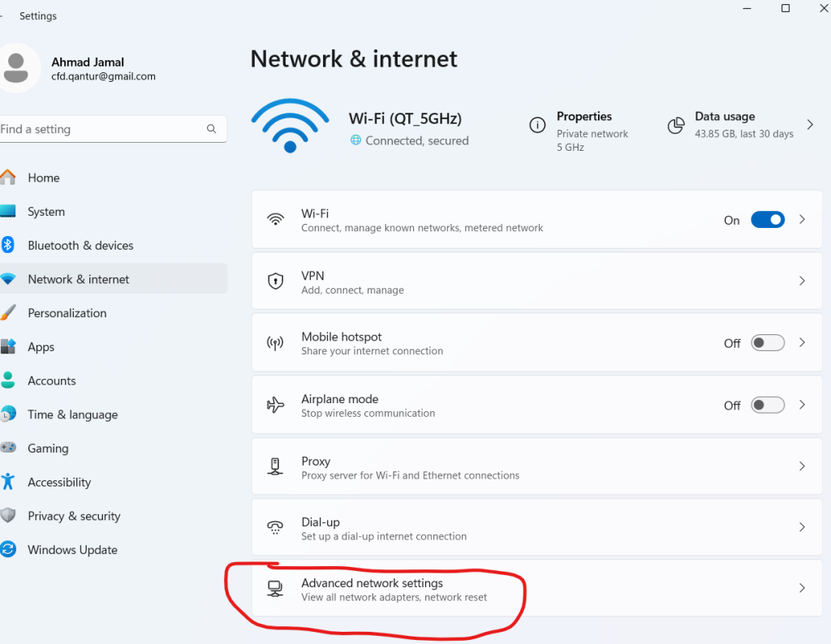
Task: Go to Privacy & security section
Action: click(x=74, y=516)
